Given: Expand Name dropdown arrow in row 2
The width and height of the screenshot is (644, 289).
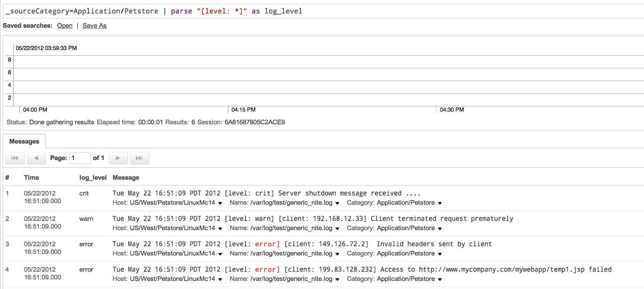Looking at the screenshot, I should coord(337,229).
